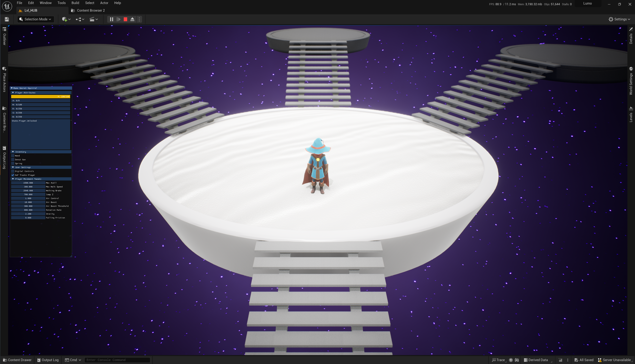Click the save level floppy icon
635x364 pixels.
(x=7, y=19)
